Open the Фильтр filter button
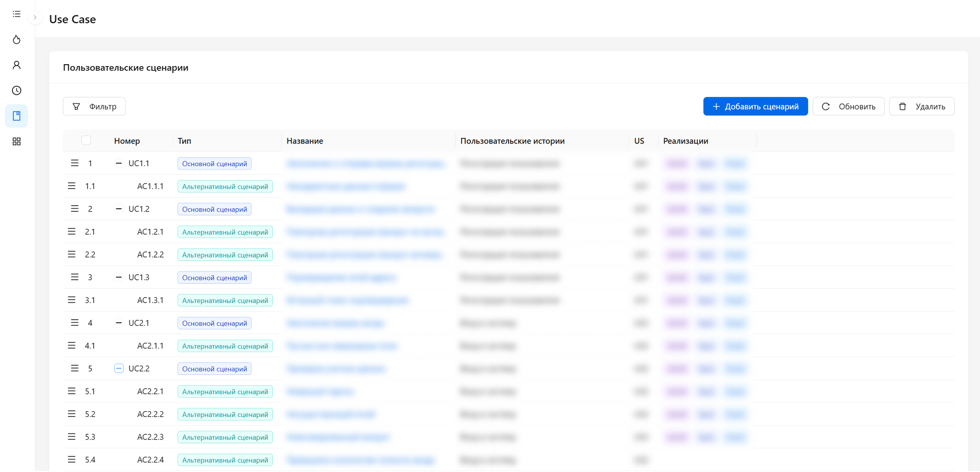Viewport: 980px width, 472px height. coord(94,106)
